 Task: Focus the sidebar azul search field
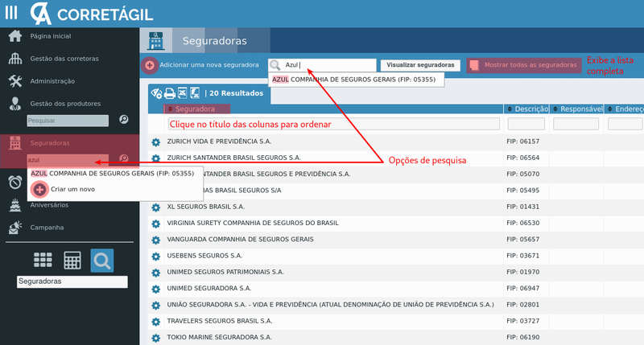click(x=68, y=159)
